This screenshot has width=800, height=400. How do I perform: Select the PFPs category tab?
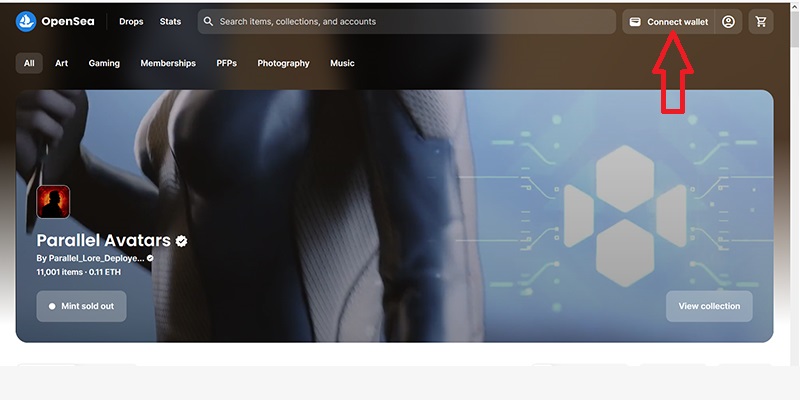pyautogui.click(x=227, y=63)
